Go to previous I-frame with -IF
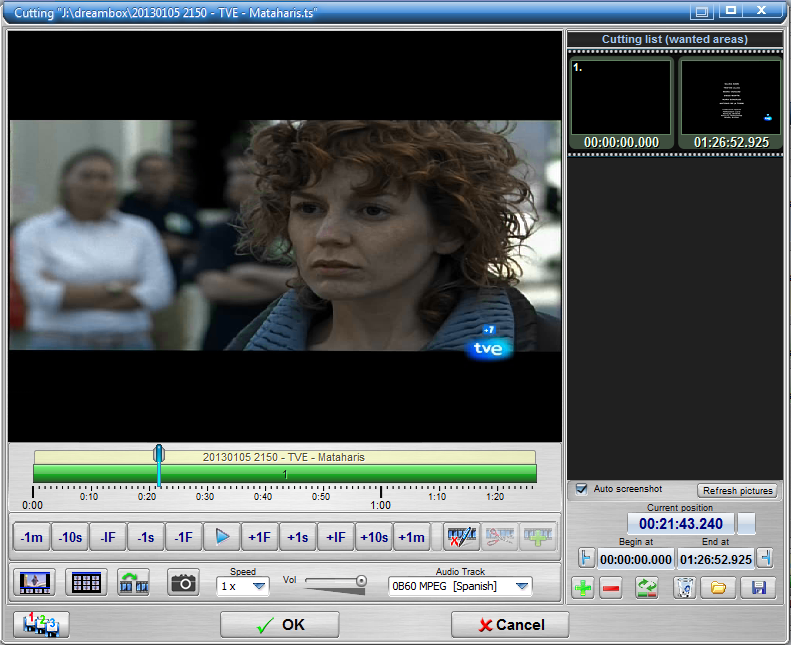 (107, 537)
